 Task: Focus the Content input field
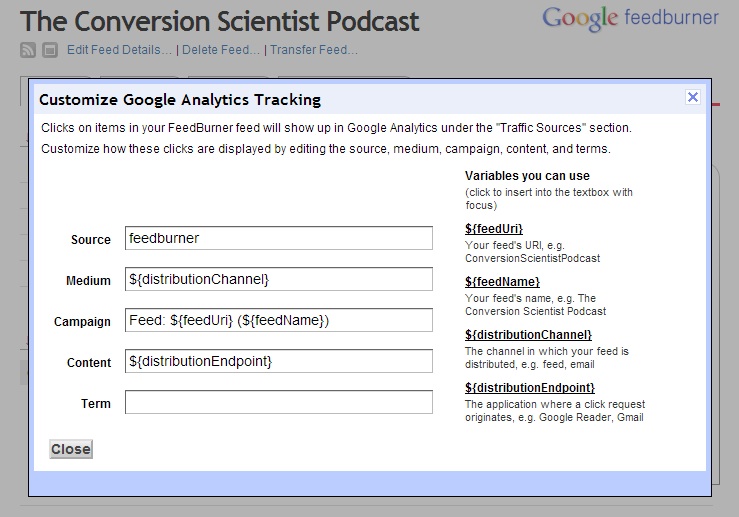(x=279, y=361)
